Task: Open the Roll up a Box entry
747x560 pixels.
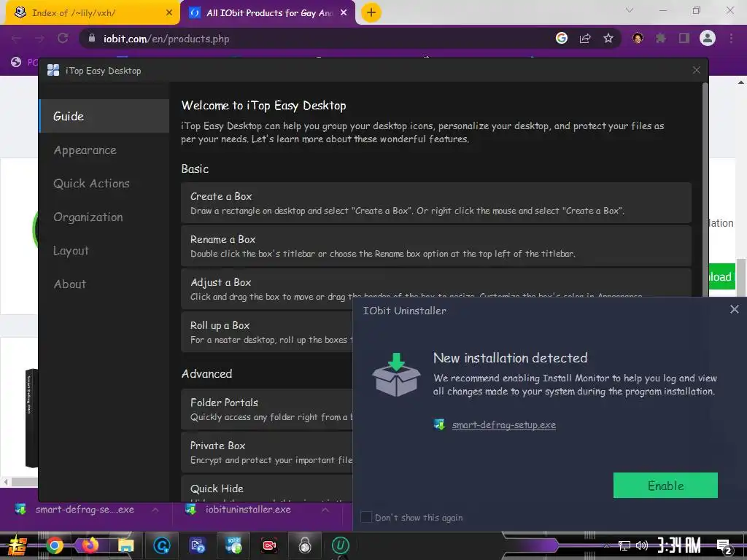Action: coord(266,332)
